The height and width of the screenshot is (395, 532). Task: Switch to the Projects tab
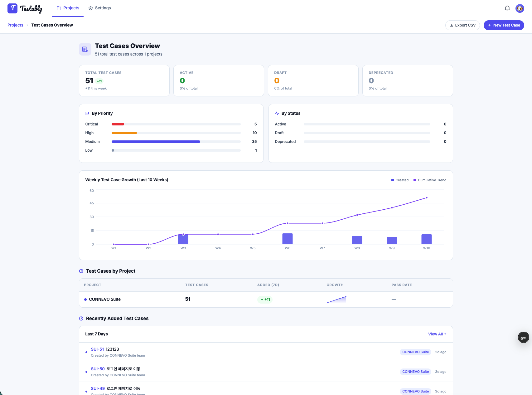tap(68, 8)
